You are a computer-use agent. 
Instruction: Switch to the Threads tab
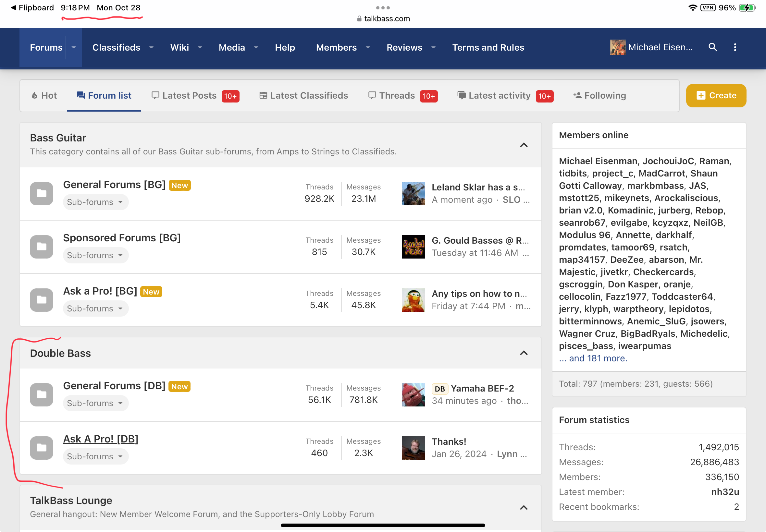point(403,96)
